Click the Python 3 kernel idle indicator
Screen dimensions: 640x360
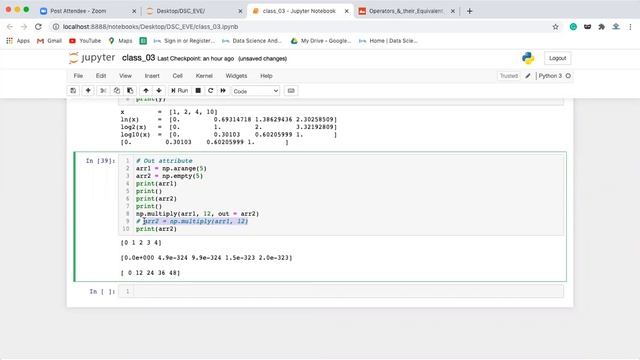[568, 76]
